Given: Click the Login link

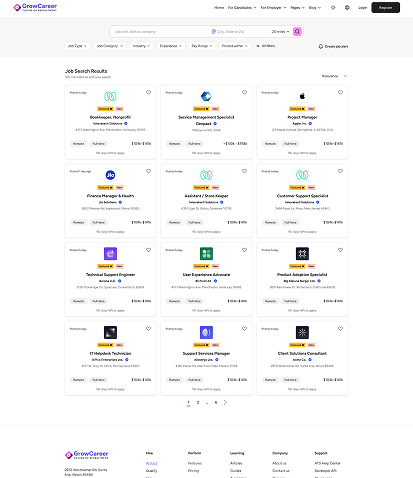Looking at the screenshot, I should (x=362, y=7).
